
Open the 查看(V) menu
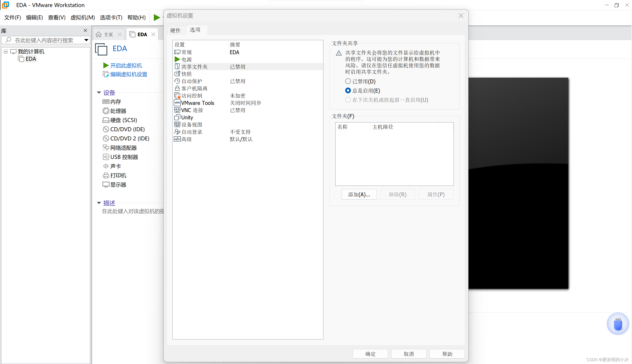click(x=57, y=18)
